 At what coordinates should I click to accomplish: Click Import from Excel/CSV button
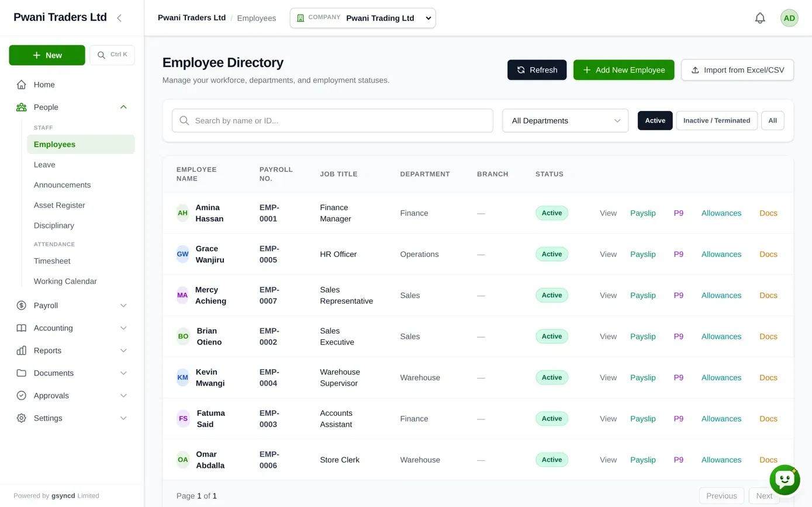tap(737, 70)
